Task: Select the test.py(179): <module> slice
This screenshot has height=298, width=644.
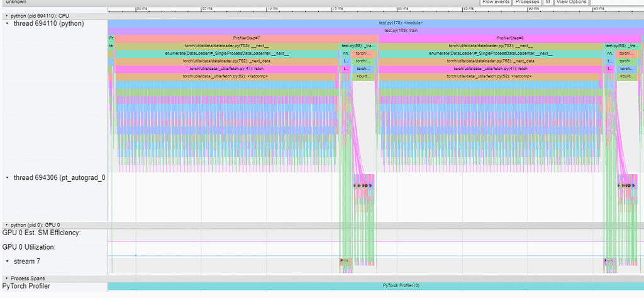Action: pos(376,23)
